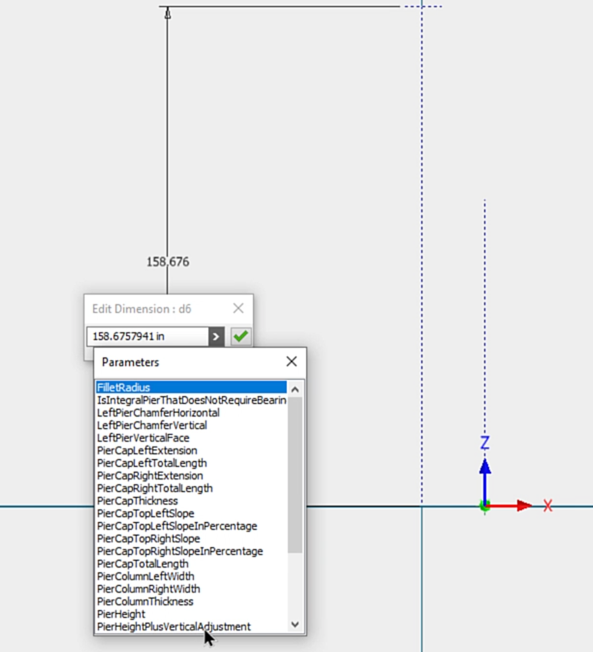Screen dimensions: 593x652
Task: Click the scroll up arrow in Parameters list
Action: 295,389
